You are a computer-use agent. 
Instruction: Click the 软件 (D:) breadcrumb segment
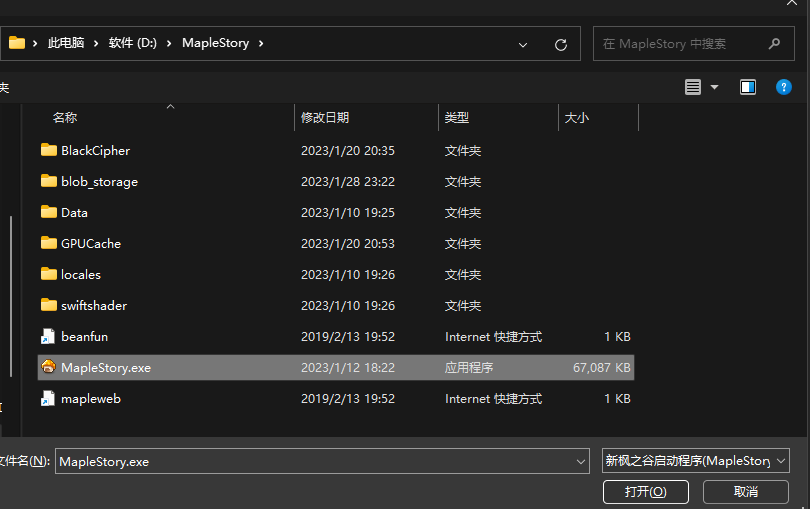[133, 43]
